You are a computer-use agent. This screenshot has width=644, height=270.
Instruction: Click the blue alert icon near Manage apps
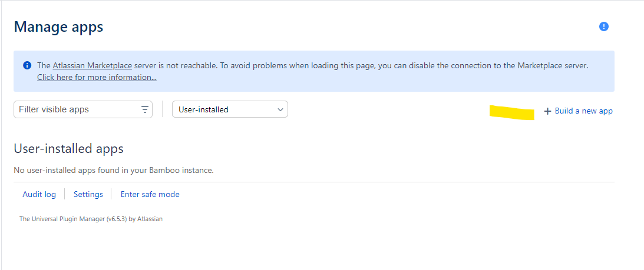(604, 26)
